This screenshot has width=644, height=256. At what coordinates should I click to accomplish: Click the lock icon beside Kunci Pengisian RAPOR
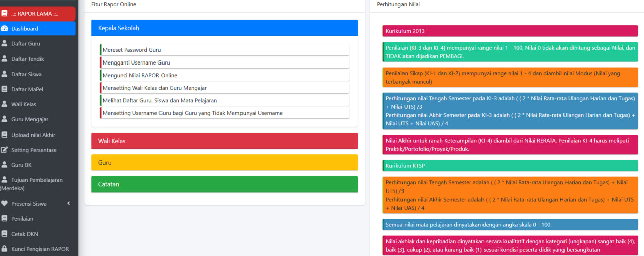pyautogui.click(x=5, y=249)
